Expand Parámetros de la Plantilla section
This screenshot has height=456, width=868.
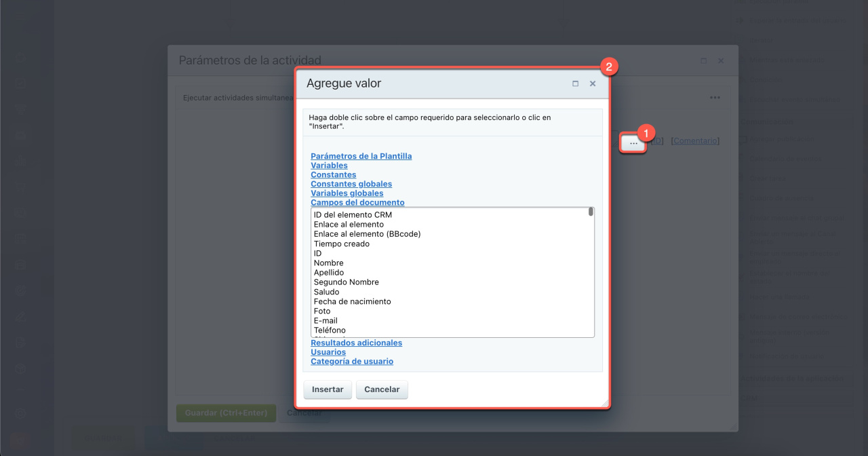coord(361,156)
